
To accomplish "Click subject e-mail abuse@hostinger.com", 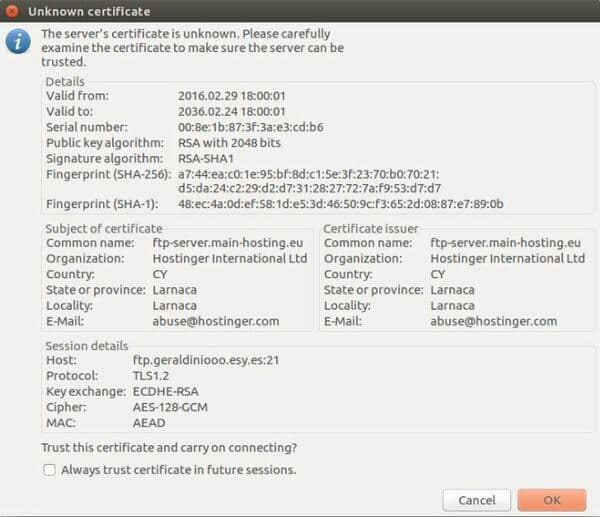I will tap(216, 321).
